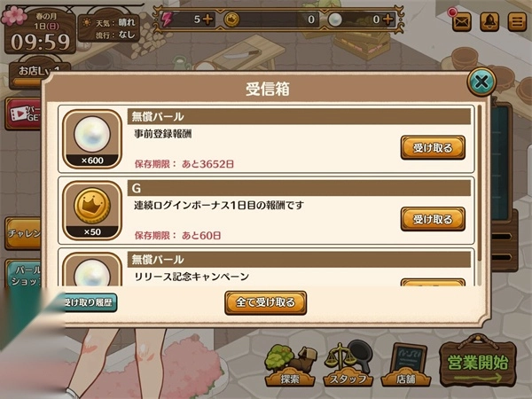Open the hamburger menu icon

517,21
